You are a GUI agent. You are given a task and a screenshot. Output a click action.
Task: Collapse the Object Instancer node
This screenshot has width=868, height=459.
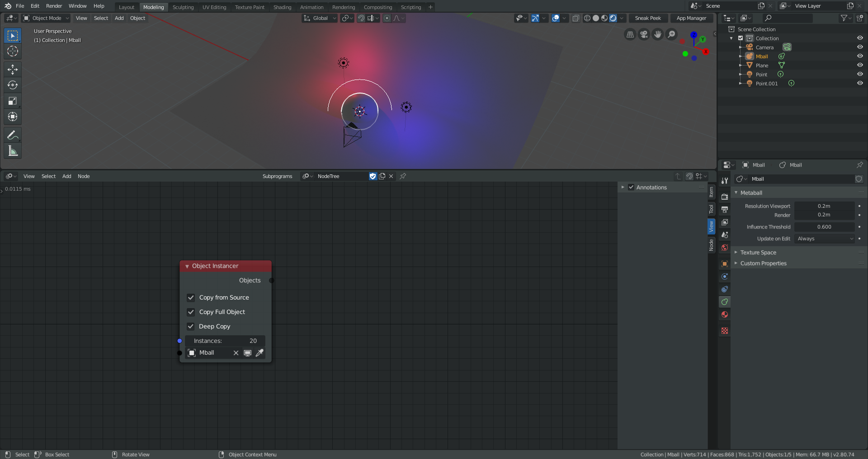pyautogui.click(x=187, y=266)
